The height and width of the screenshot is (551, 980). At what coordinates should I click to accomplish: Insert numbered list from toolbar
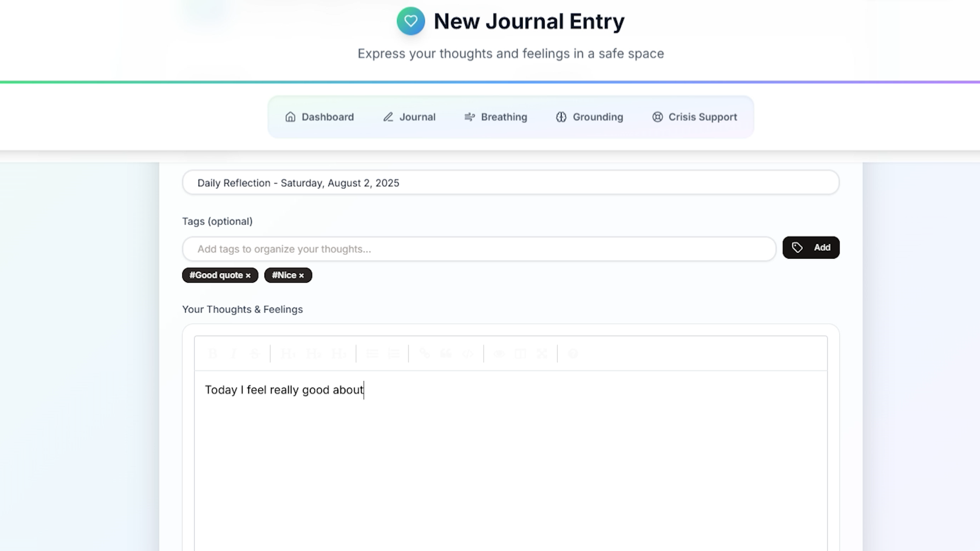pyautogui.click(x=394, y=354)
